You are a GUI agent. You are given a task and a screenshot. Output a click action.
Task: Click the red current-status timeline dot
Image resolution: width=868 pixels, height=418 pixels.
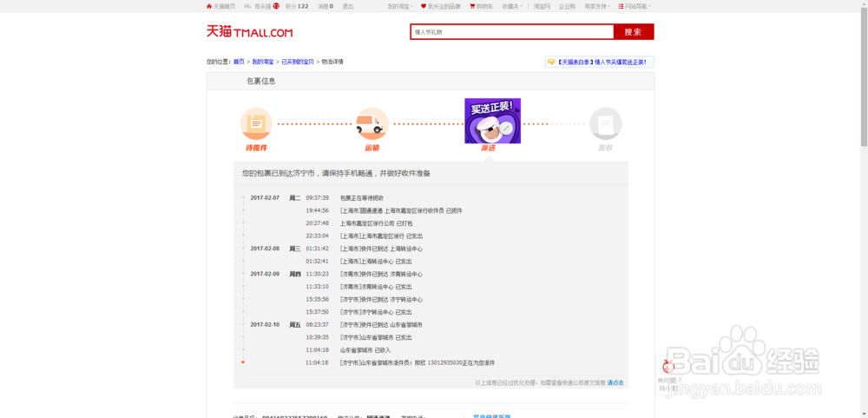click(243, 362)
